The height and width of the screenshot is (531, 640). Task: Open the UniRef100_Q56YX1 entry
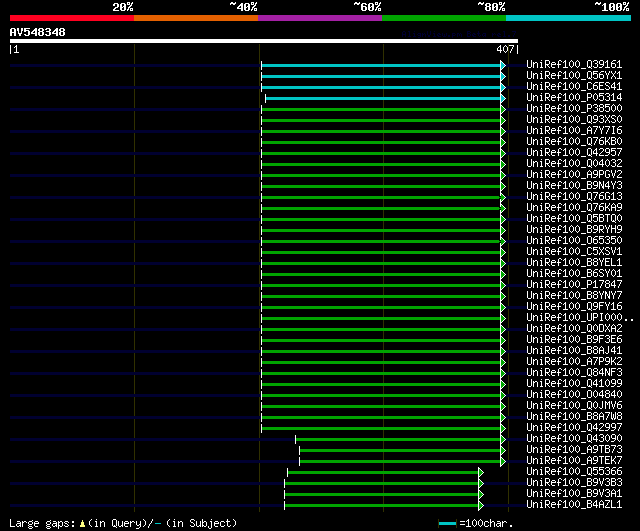coord(574,76)
